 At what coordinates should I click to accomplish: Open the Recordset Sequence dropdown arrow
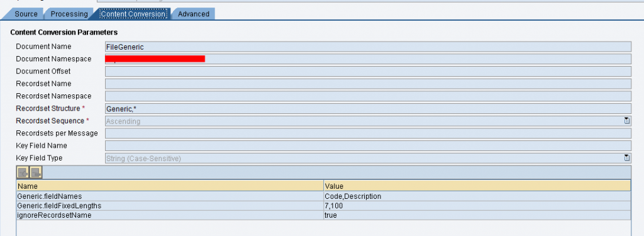click(x=627, y=121)
